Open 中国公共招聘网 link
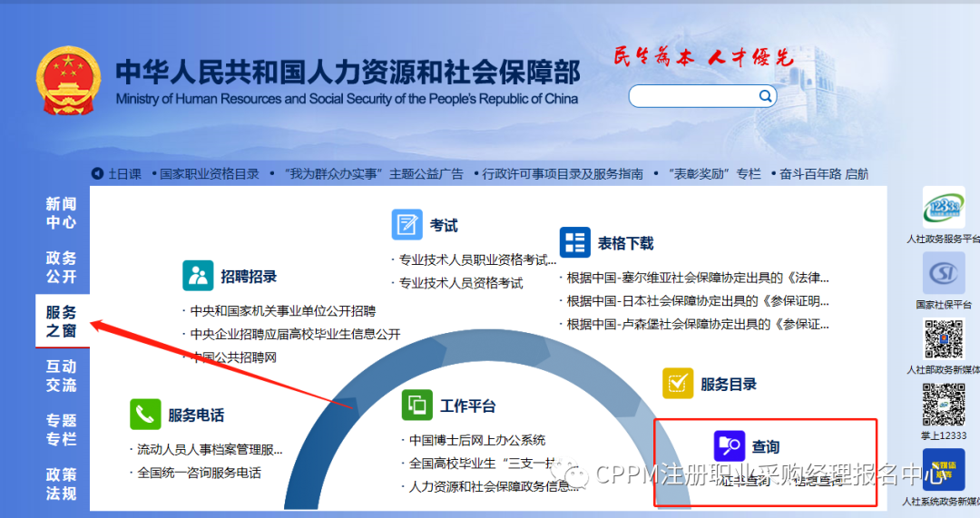The image size is (980, 518). coord(233,357)
